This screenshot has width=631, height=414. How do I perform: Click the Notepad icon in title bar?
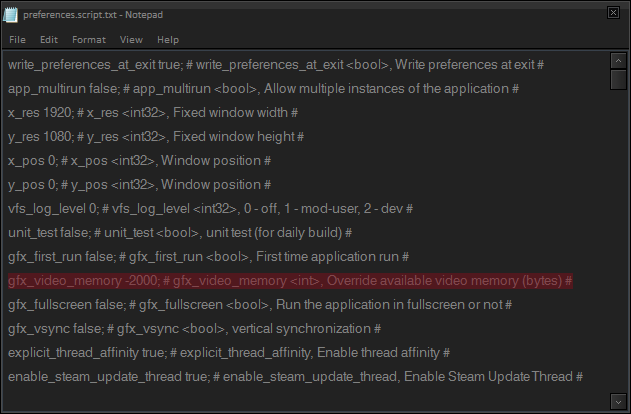pyautogui.click(x=10, y=14)
